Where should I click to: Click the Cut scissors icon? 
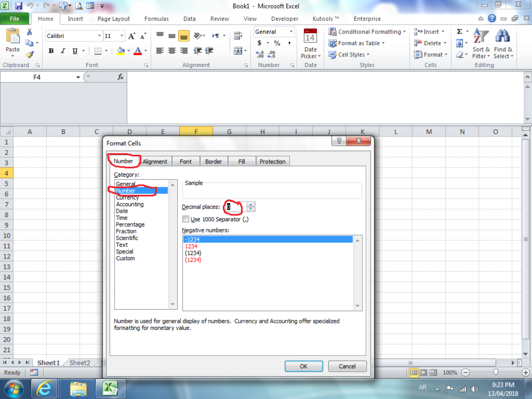pos(29,32)
